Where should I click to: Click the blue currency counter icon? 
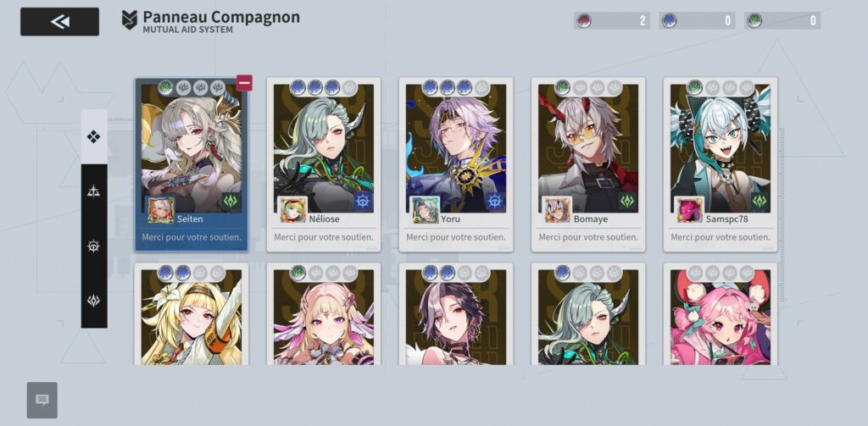click(x=669, y=21)
